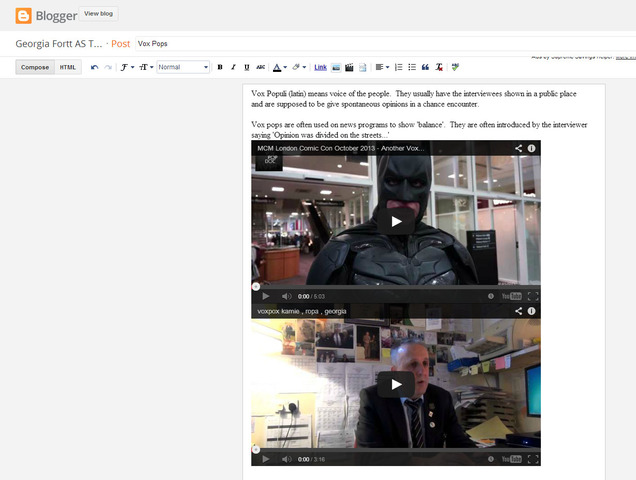Run the spell check
Viewport: 636px width, 480px height.
click(455, 67)
